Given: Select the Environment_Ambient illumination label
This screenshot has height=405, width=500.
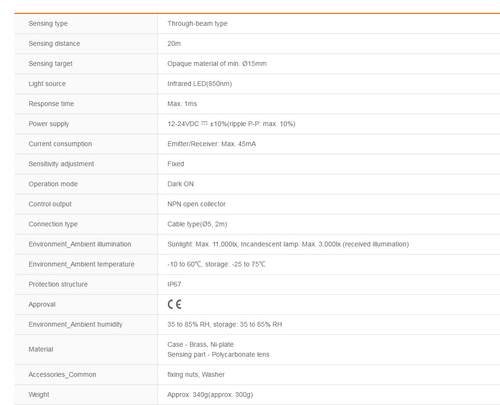Looking at the screenshot, I should click(80, 244).
